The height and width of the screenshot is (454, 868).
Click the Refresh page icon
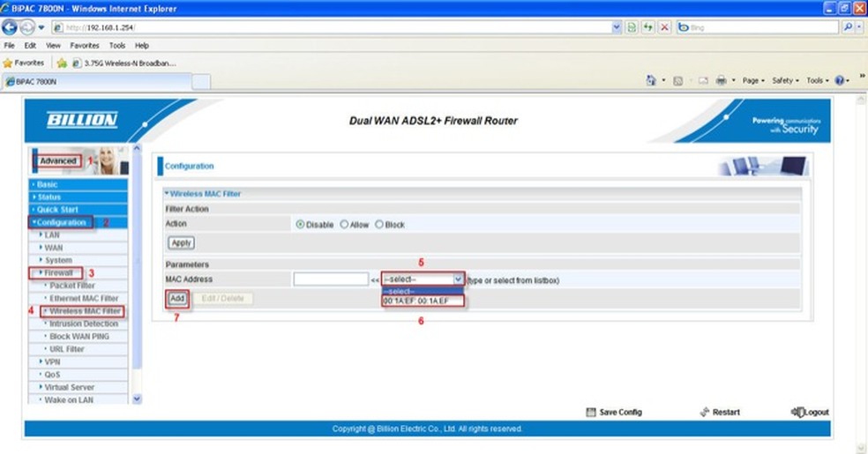click(647, 27)
